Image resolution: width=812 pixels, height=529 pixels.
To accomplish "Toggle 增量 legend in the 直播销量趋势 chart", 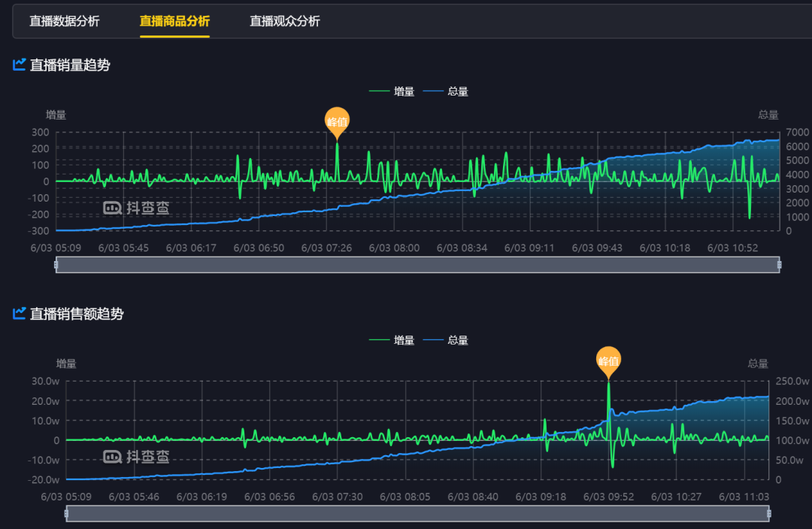I will pos(392,92).
